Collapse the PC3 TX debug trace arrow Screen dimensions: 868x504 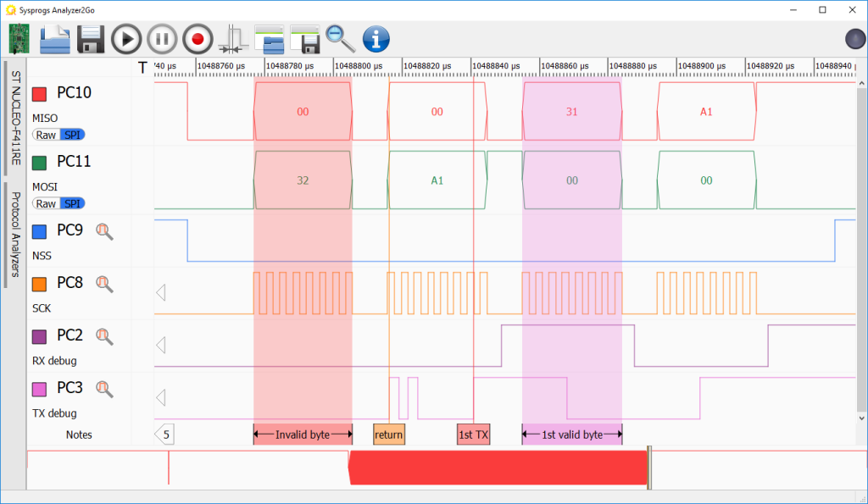click(159, 396)
